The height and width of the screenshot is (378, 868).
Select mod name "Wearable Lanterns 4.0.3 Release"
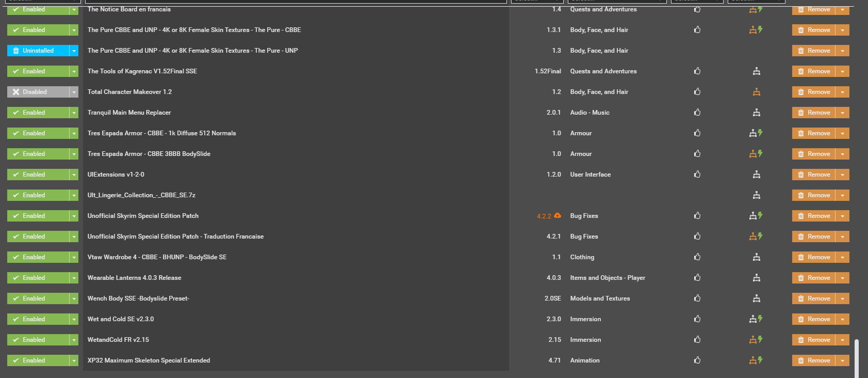coord(135,278)
